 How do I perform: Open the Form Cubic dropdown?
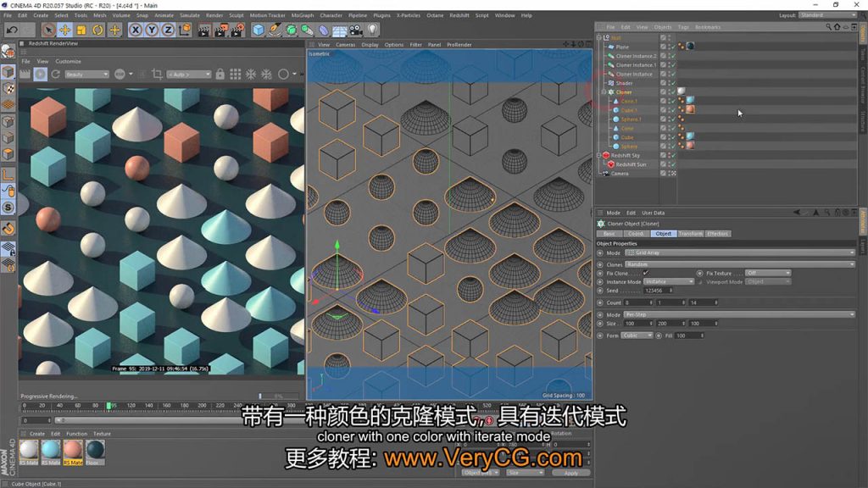pyautogui.click(x=637, y=335)
